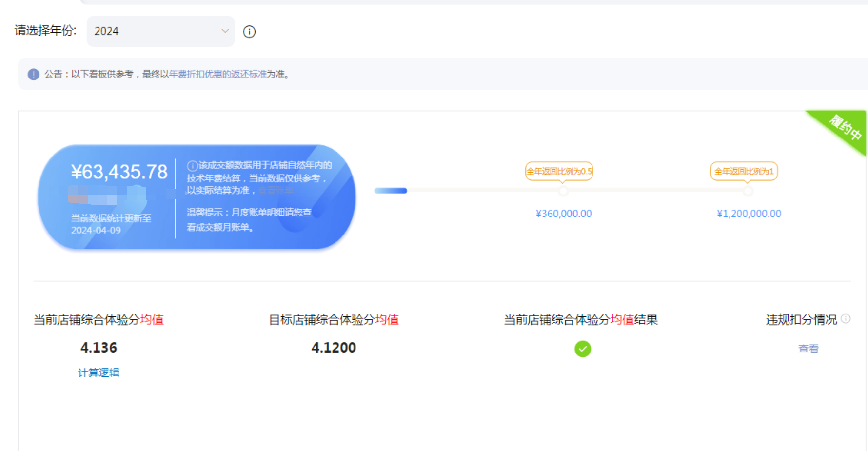This screenshot has height=451, width=868.
Task: Click the blue exclamation announcement icon
Action: click(33, 74)
